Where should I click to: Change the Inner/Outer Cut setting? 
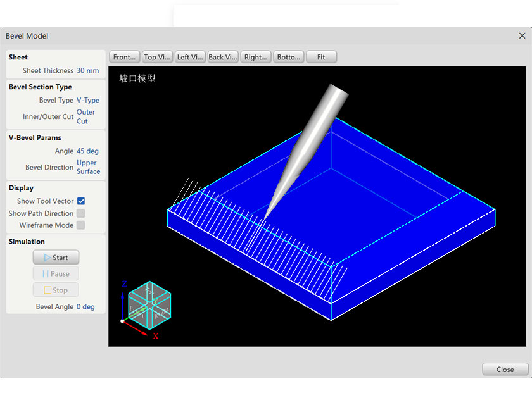[85, 116]
